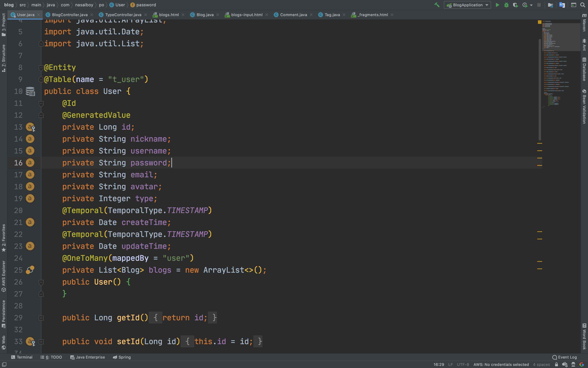Image resolution: width=588 pixels, height=368 pixels.
Task: Toggle the Structure tool window
Action: 4,58
